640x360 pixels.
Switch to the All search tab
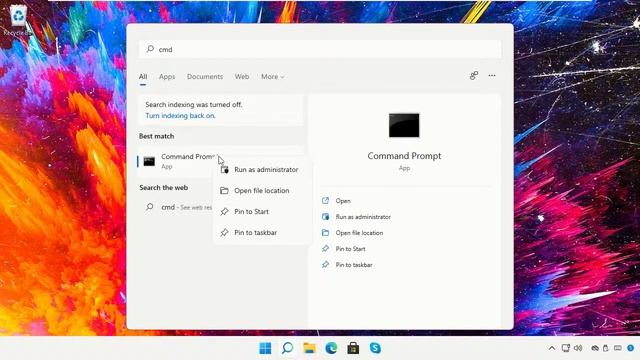point(143,76)
